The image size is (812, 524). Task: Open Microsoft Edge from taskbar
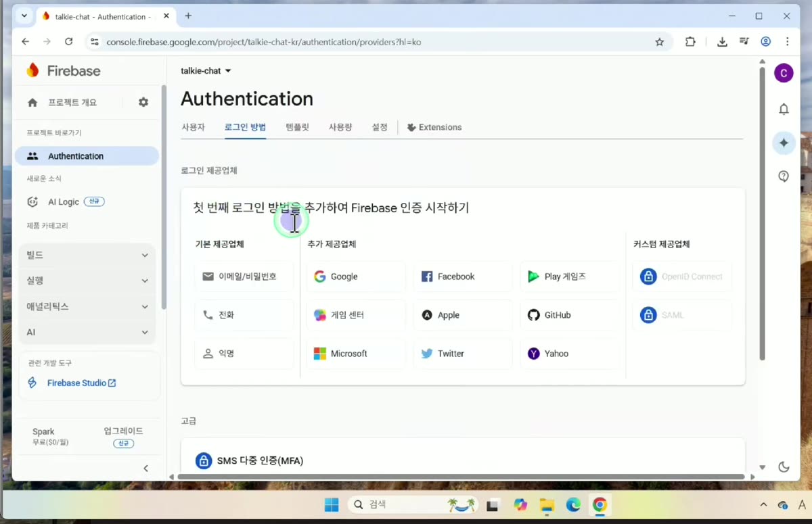(x=573, y=505)
